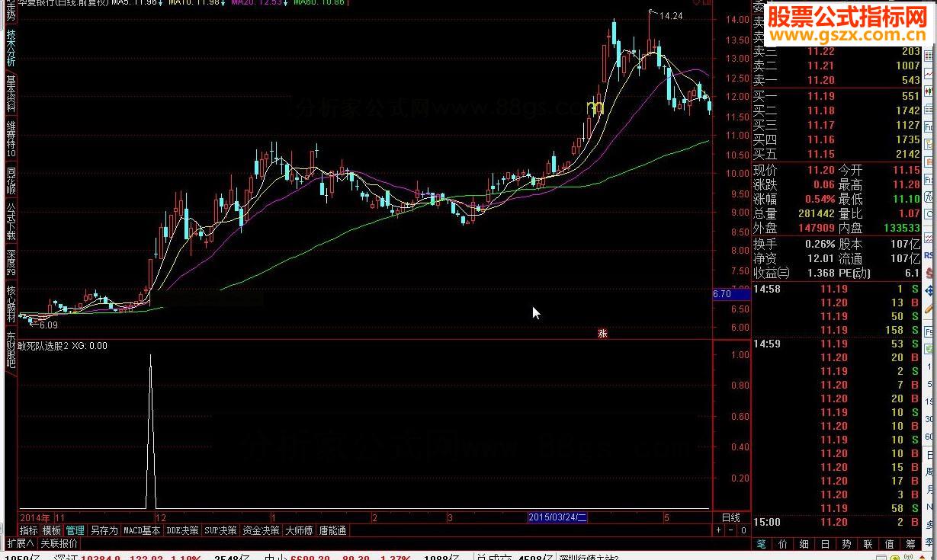Select the 价 price distribution tab

click(x=782, y=544)
